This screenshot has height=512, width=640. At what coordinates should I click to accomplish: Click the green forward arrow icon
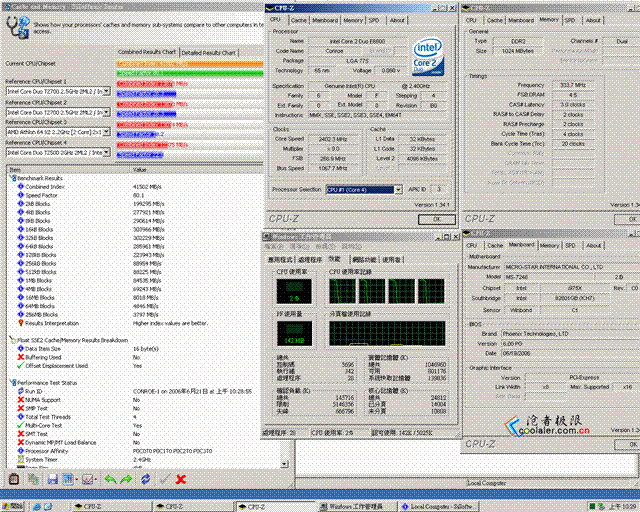[x=126, y=479]
